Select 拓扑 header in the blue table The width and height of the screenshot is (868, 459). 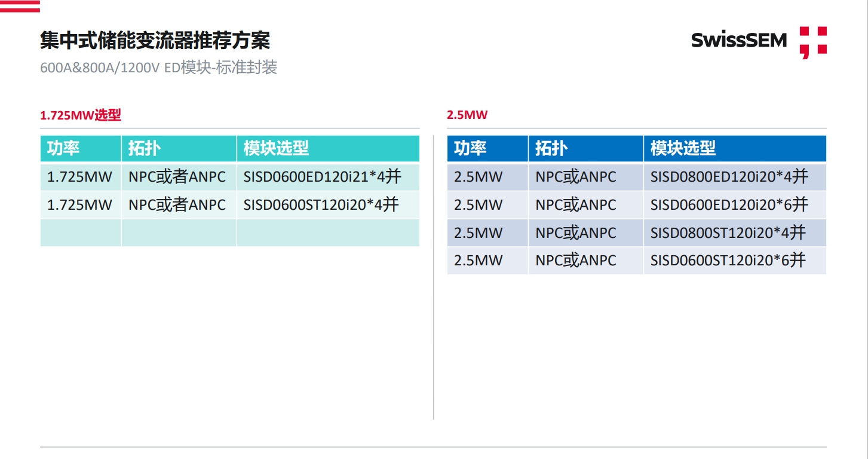[x=551, y=148]
